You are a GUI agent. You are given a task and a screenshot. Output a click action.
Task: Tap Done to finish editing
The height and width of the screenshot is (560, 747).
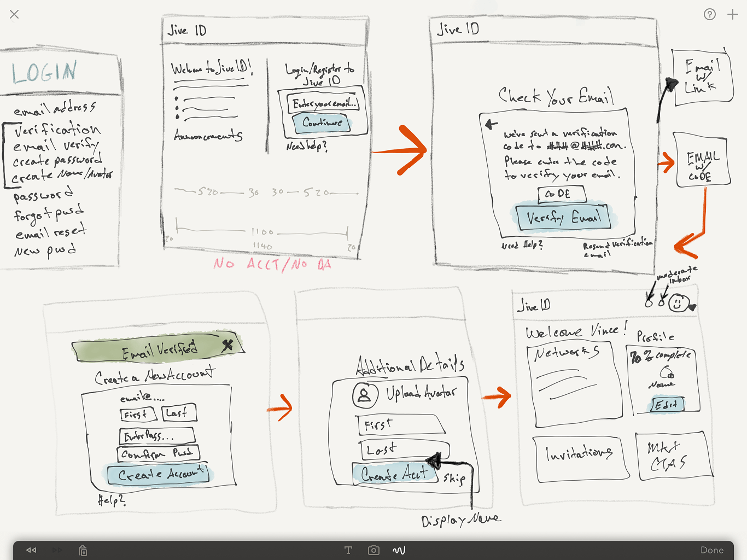pos(712,550)
